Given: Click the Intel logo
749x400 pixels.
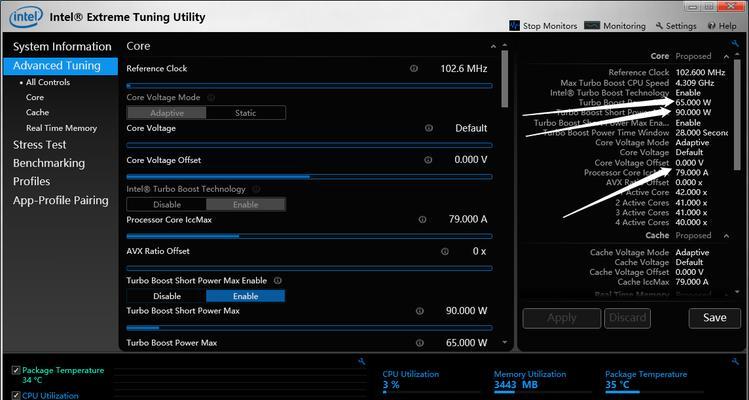Looking at the screenshot, I should click(x=26, y=17).
